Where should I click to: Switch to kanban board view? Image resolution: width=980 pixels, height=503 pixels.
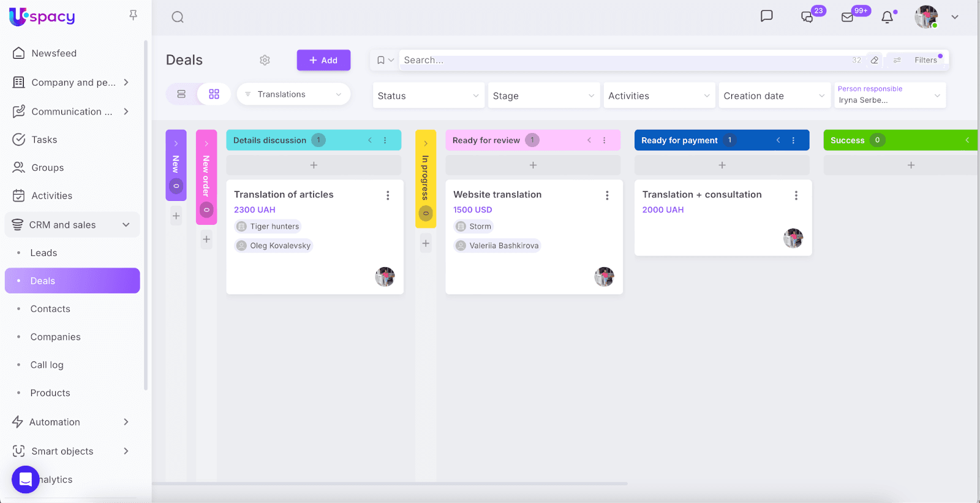pyautogui.click(x=214, y=94)
